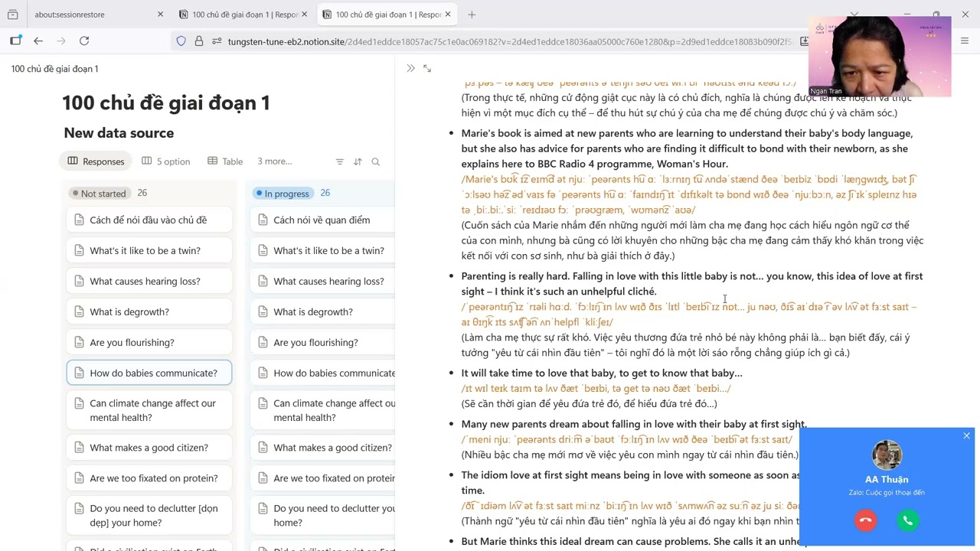This screenshot has width=980, height=551.
Task: Click AA Thuận caller avatar
Action: coord(887,455)
